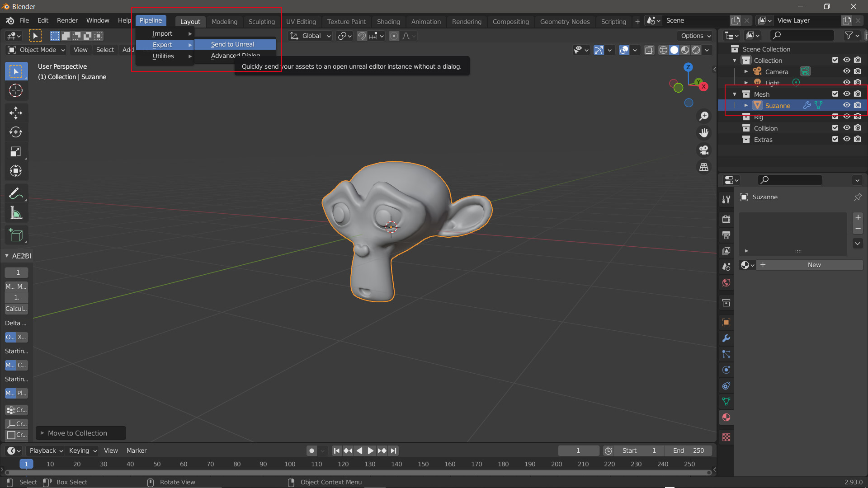Open the Utilities submenu
The height and width of the screenshot is (488, 868).
(165, 56)
